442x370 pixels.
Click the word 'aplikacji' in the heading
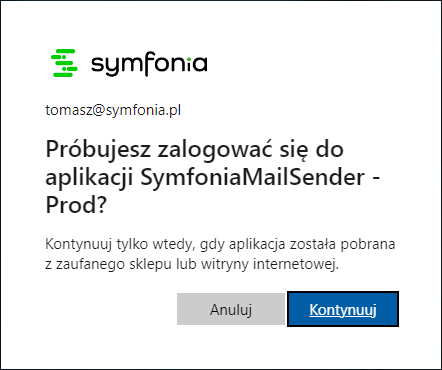(x=89, y=178)
